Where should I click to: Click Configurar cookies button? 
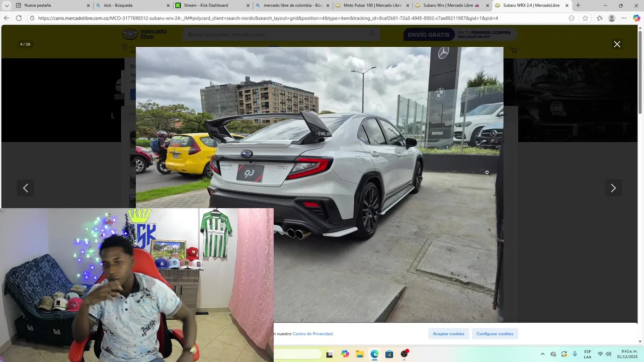(x=495, y=334)
